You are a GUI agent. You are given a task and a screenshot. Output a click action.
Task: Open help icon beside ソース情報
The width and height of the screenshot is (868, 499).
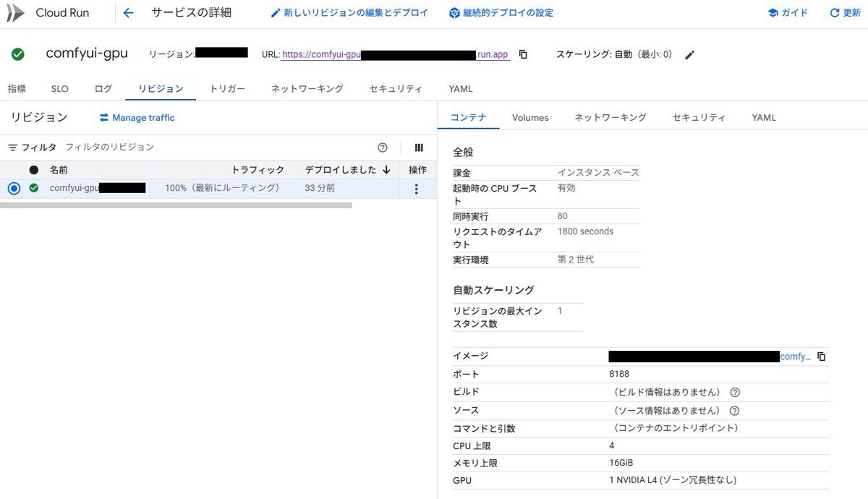[x=735, y=411]
